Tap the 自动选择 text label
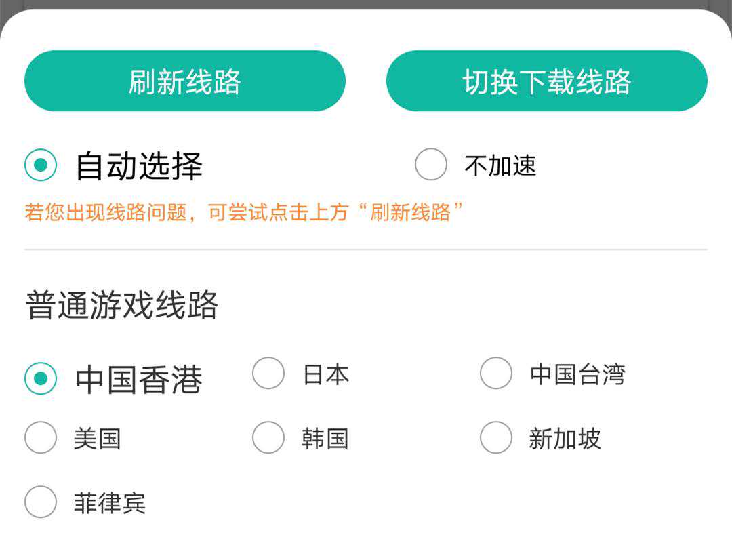The width and height of the screenshot is (732, 560). pos(139,166)
